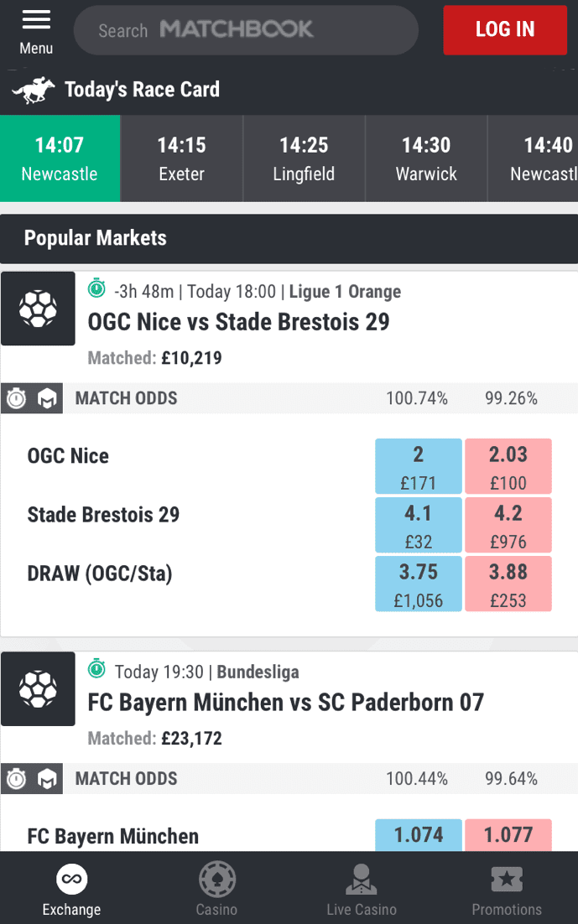Image resolution: width=578 pixels, height=924 pixels.
Task: Switch to the 14:15 Exeter race tab
Action: [181, 158]
